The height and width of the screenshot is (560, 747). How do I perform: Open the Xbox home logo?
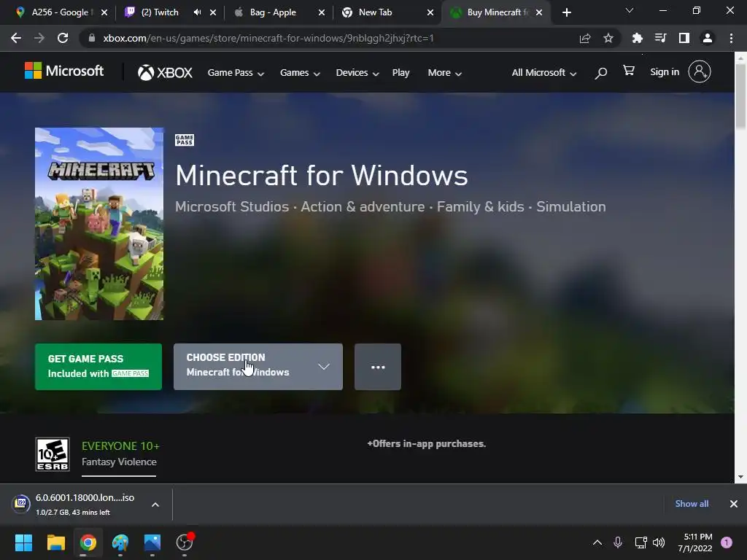click(165, 72)
